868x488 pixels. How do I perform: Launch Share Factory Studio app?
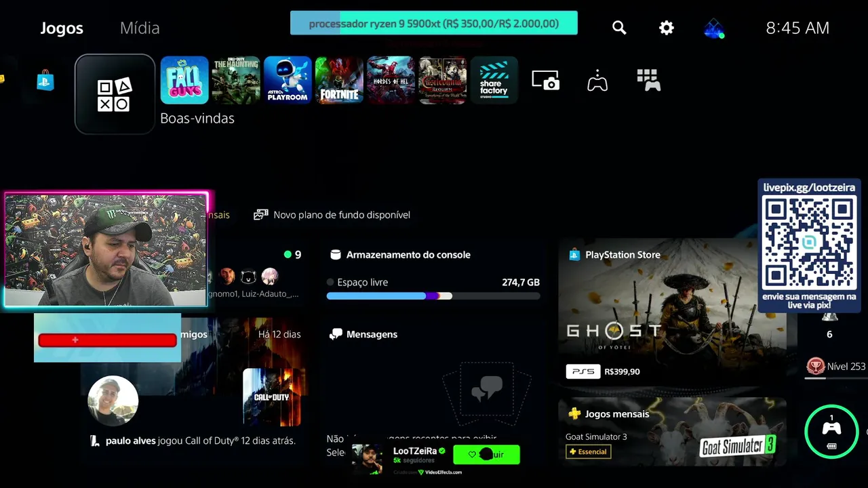[494, 80]
